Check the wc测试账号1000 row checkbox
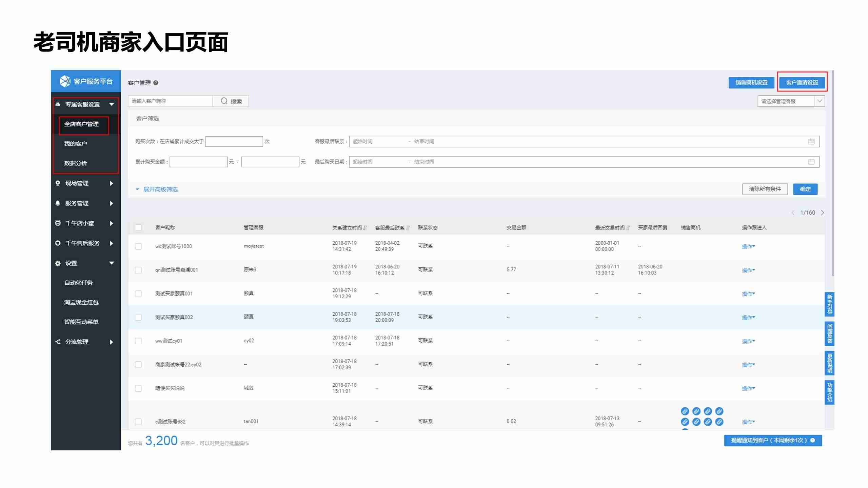The width and height of the screenshot is (868, 488). coord(138,246)
